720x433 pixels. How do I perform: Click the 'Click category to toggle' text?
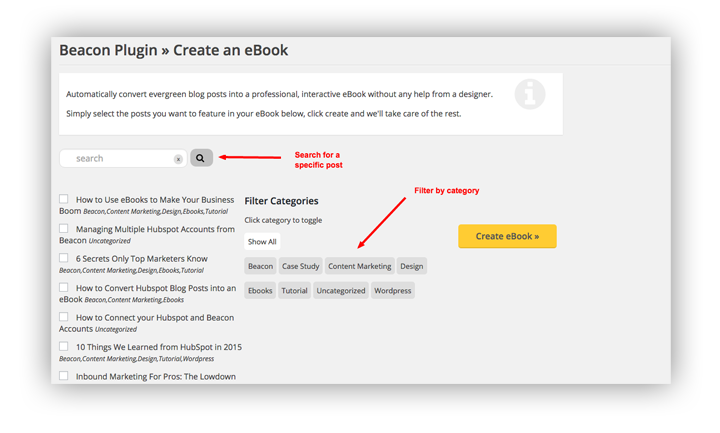pyautogui.click(x=283, y=220)
